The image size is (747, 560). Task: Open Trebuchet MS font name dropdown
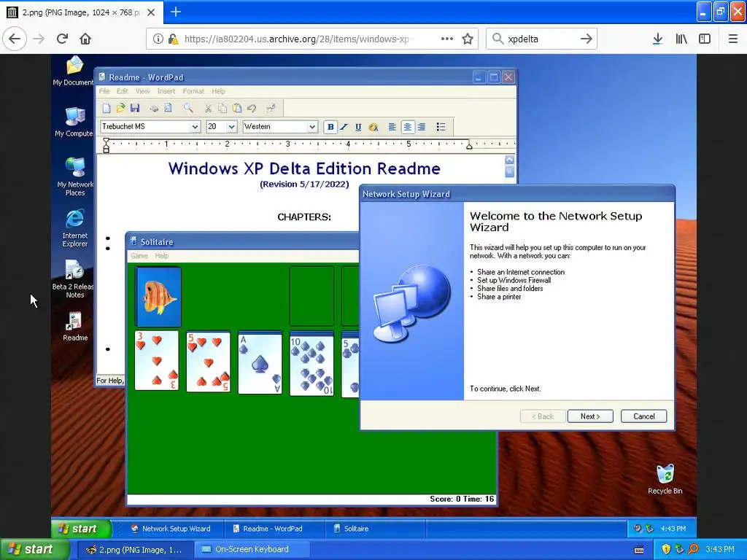pos(195,127)
